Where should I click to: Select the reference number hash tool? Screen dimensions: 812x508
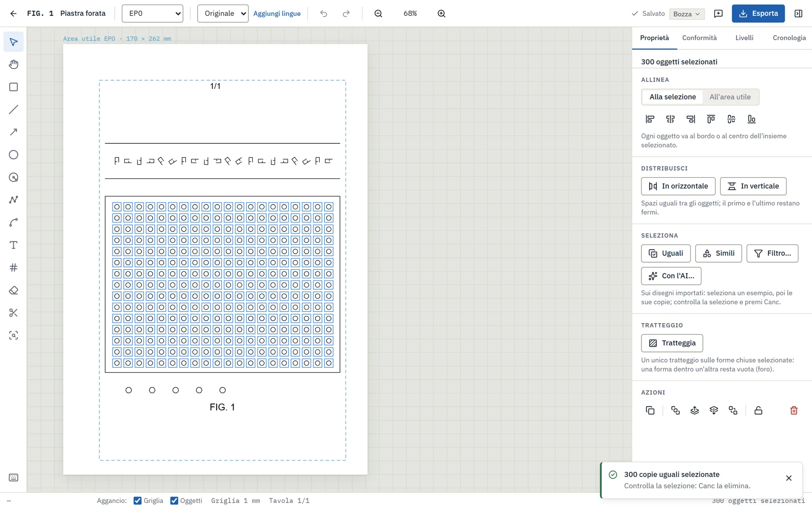pos(14,268)
